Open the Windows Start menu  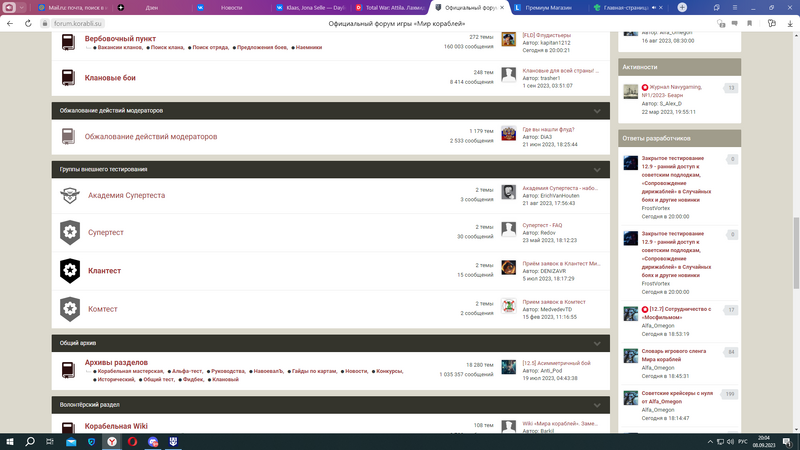pyautogui.click(x=10, y=442)
